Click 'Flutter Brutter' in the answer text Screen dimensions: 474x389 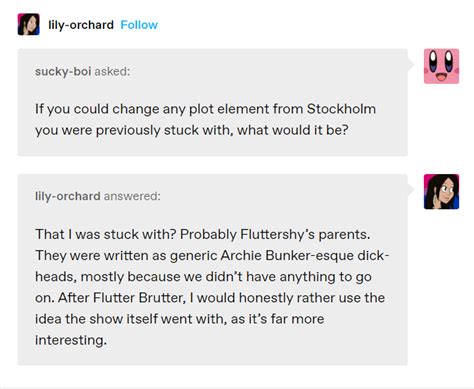(x=139, y=297)
